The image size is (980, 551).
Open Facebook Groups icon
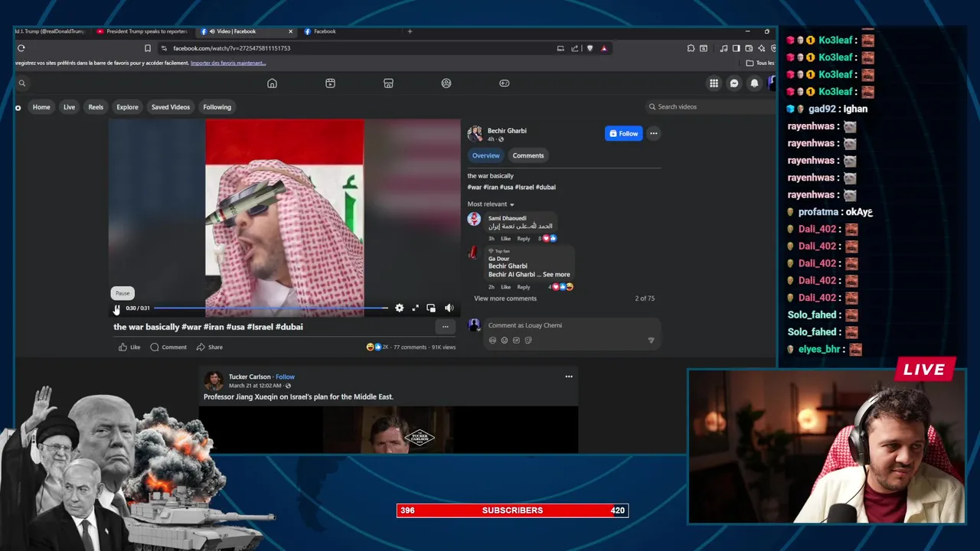pyautogui.click(x=446, y=83)
